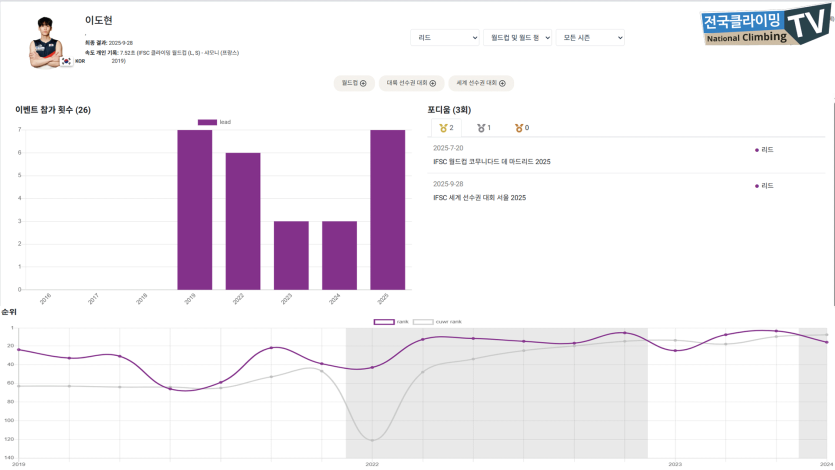This screenshot has width=835, height=470.
Task: Select the bronze medal icon tab
Action: [x=521, y=128]
